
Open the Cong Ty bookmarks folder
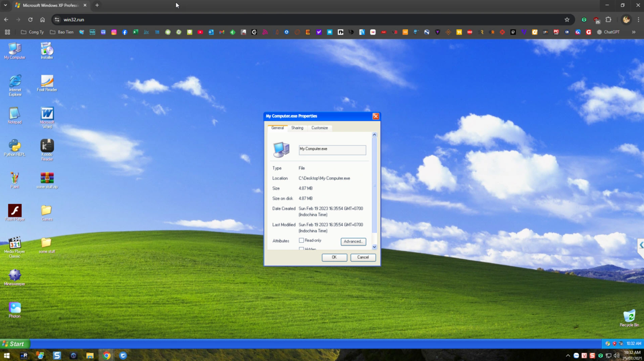(32, 32)
